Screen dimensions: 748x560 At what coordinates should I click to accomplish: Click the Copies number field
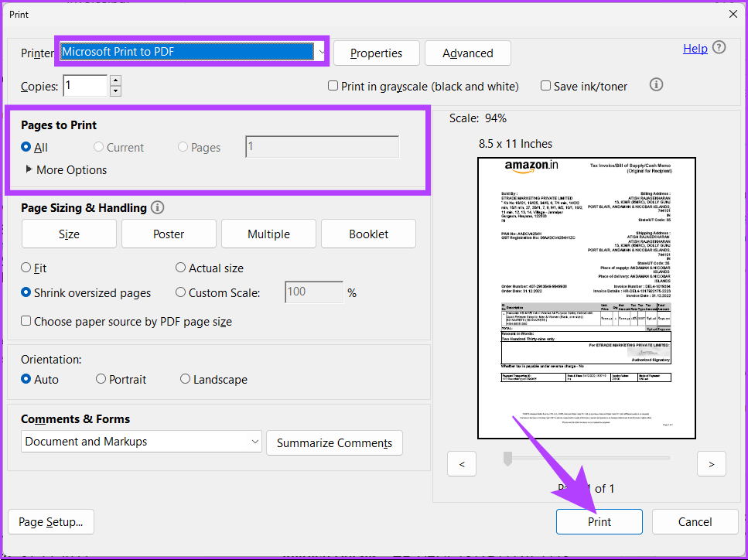85,86
